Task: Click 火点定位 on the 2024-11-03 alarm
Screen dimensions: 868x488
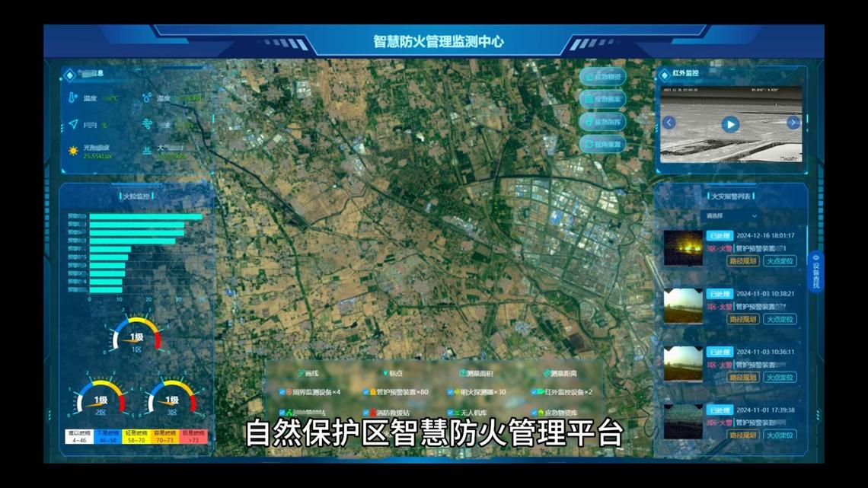Action: point(781,319)
